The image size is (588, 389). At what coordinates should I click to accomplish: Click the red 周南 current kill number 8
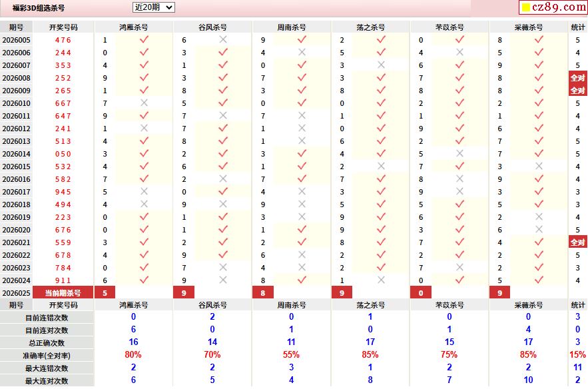(263, 293)
